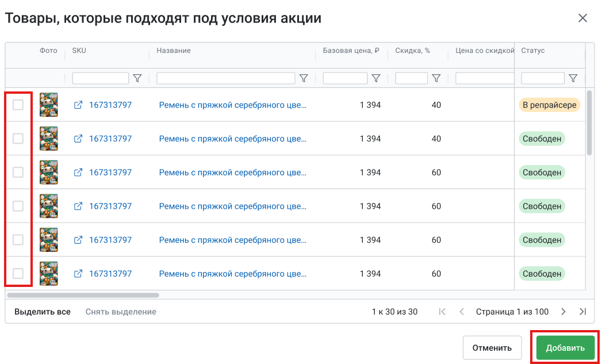Image resolution: width=602 pixels, height=364 pixels.
Task: Open the Статус column filter funnel
Action: (x=573, y=78)
